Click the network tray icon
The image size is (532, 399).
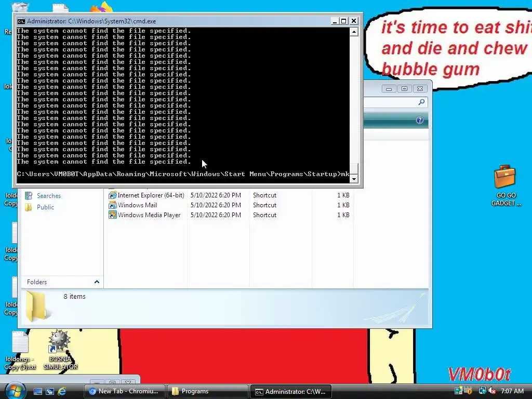pos(482,391)
